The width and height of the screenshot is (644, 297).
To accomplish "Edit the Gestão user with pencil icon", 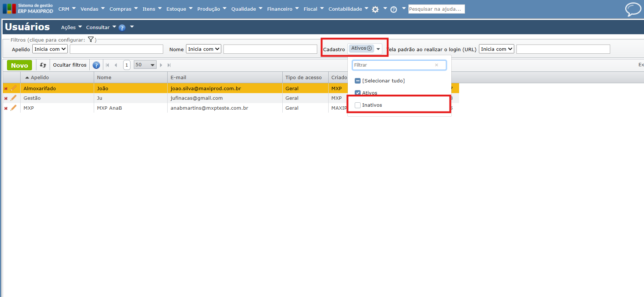I will click(x=14, y=98).
